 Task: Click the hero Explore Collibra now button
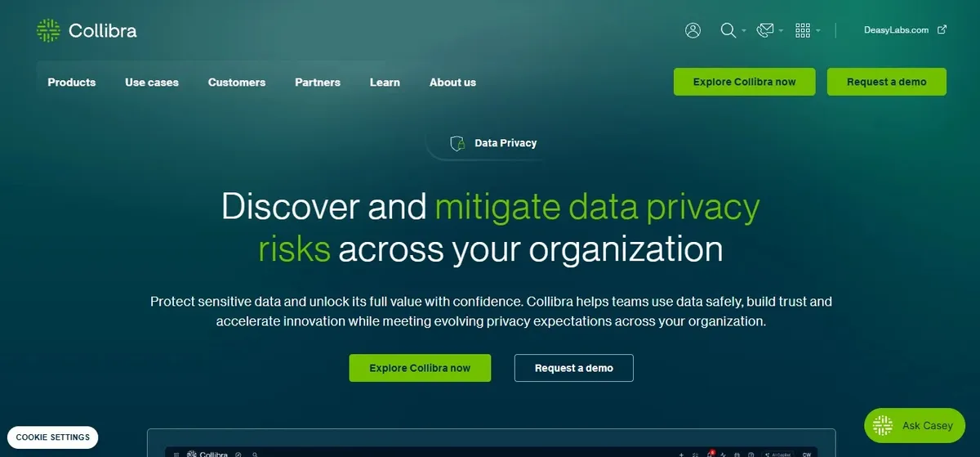click(x=420, y=368)
